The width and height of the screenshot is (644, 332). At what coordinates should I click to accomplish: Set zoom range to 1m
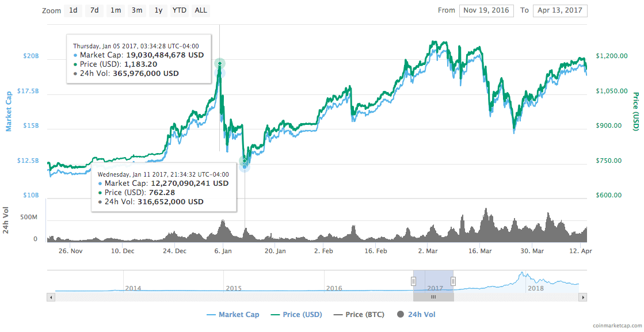(116, 11)
